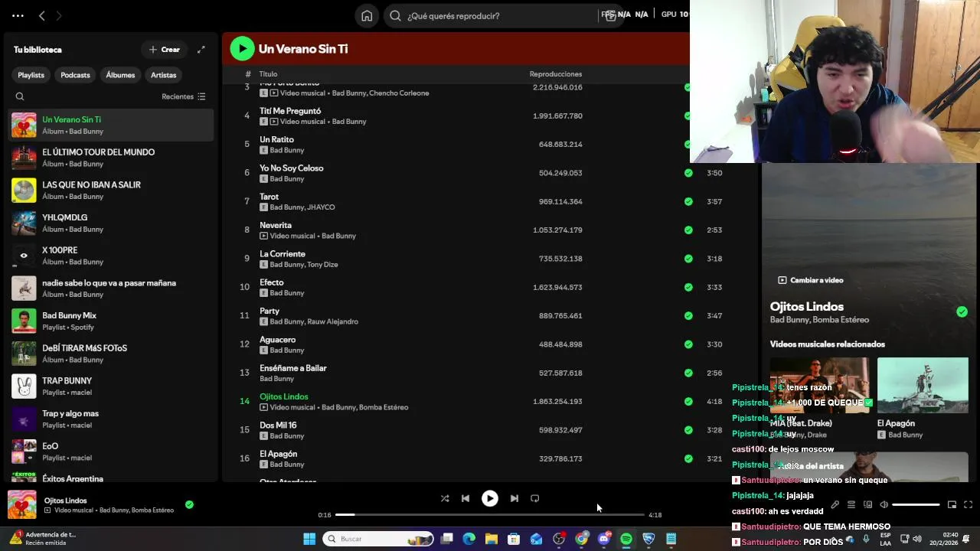Viewport: 980px width, 551px height.
Task: Toggle saved checkmark on Party row
Action: click(688, 315)
